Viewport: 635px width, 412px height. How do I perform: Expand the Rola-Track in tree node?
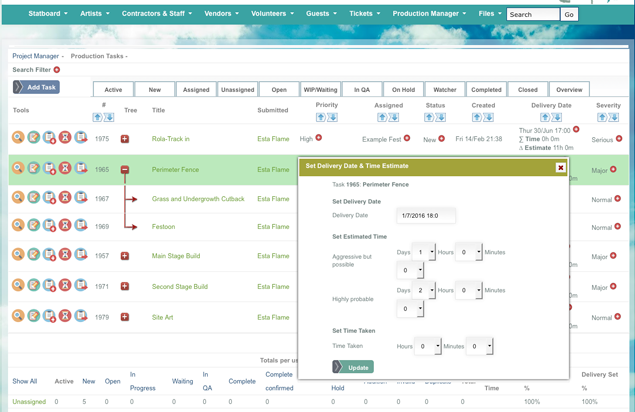point(125,139)
